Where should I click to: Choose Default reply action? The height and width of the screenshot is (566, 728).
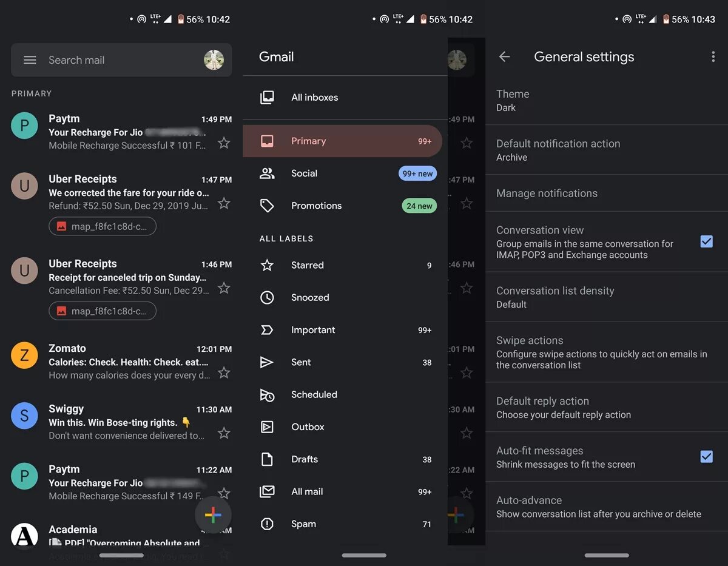(x=607, y=408)
